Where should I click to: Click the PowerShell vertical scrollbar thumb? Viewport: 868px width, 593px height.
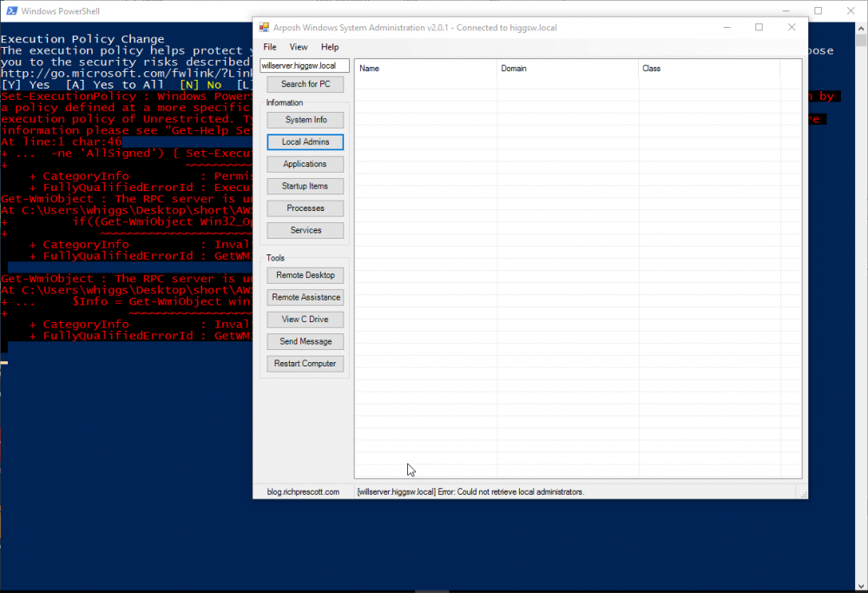tap(861, 41)
